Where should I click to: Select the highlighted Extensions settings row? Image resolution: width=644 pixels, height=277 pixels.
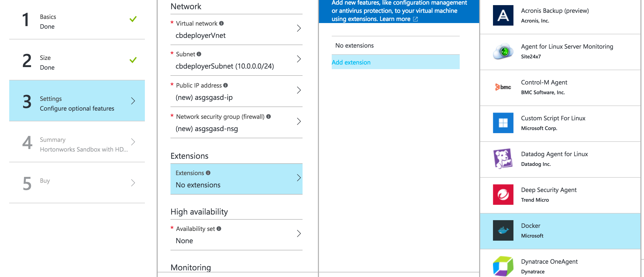tap(236, 179)
